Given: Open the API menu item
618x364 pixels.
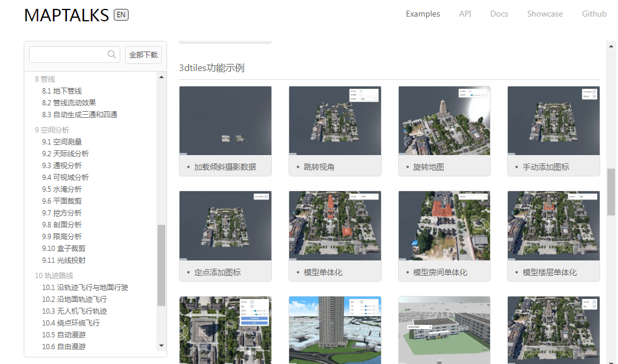Looking at the screenshot, I should point(465,14).
